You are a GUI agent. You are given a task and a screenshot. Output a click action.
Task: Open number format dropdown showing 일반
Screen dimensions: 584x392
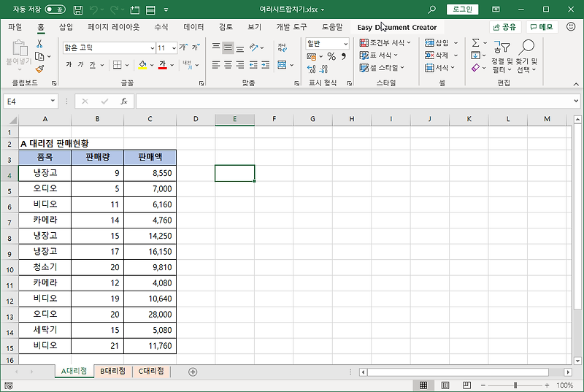345,44
